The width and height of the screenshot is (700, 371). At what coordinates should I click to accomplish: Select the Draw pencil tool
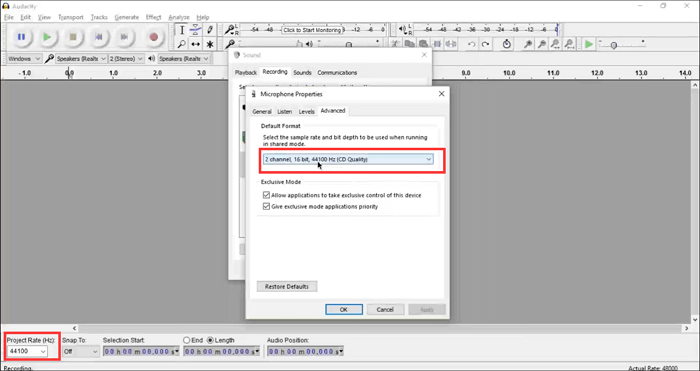(x=209, y=30)
